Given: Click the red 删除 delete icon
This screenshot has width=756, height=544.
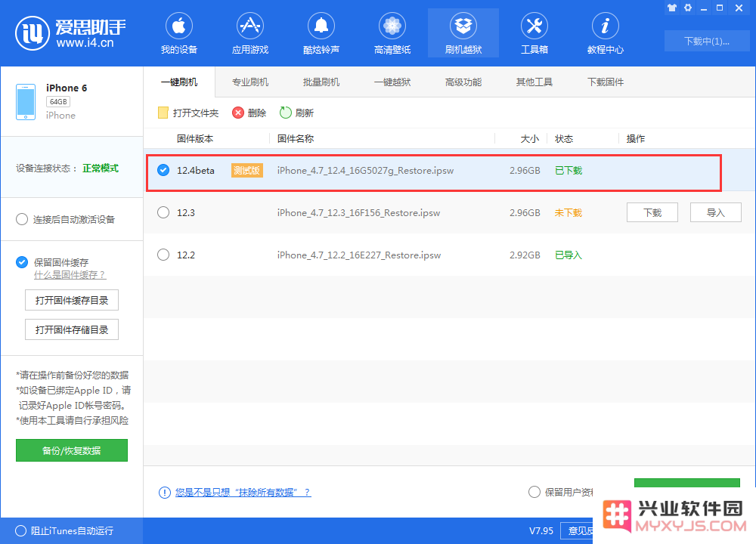Looking at the screenshot, I should click(238, 113).
